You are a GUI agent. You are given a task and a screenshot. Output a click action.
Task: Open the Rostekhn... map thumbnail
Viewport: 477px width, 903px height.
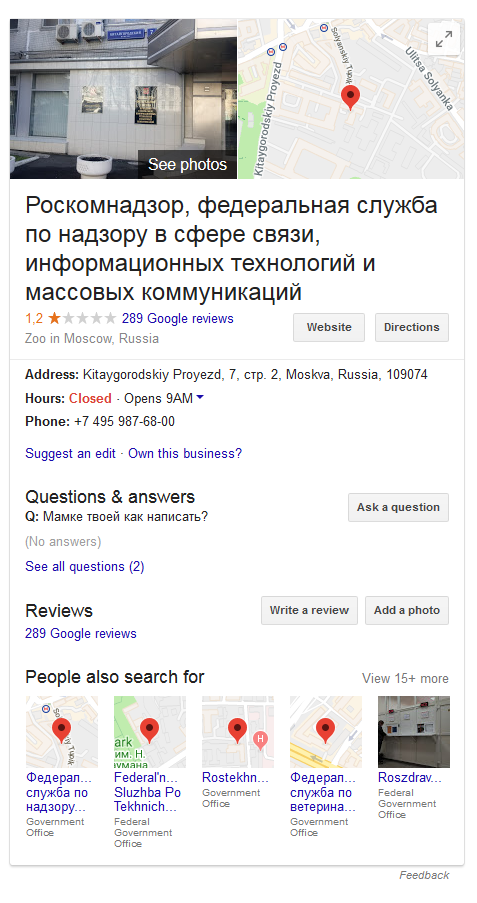coord(238,731)
